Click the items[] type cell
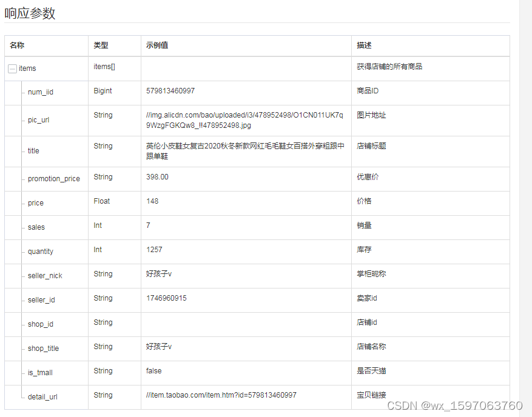The height and width of the screenshot is (417, 532). (x=104, y=67)
